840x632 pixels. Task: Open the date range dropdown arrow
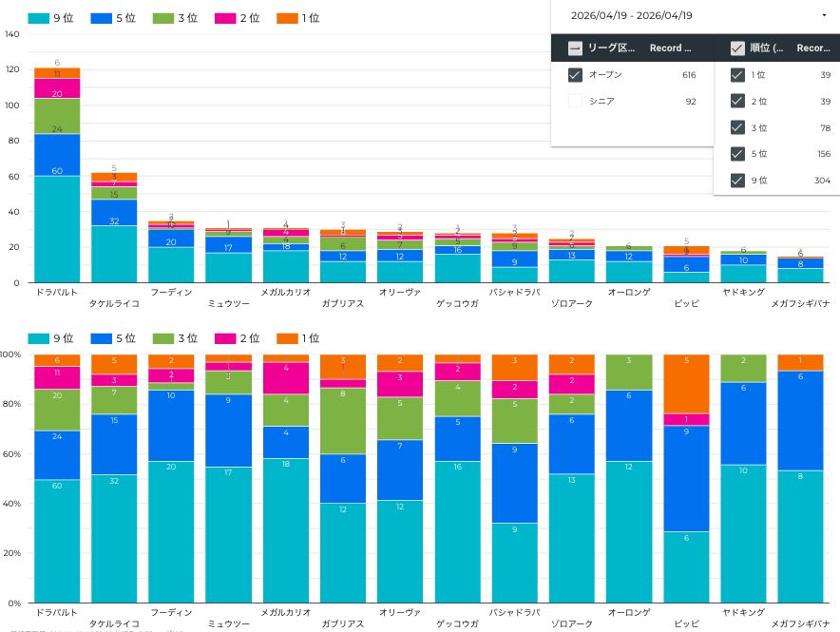tap(823, 15)
